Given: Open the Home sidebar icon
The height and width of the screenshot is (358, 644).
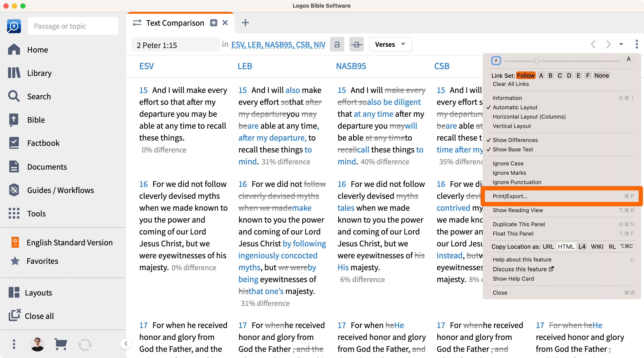Looking at the screenshot, I should click(14, 49).
